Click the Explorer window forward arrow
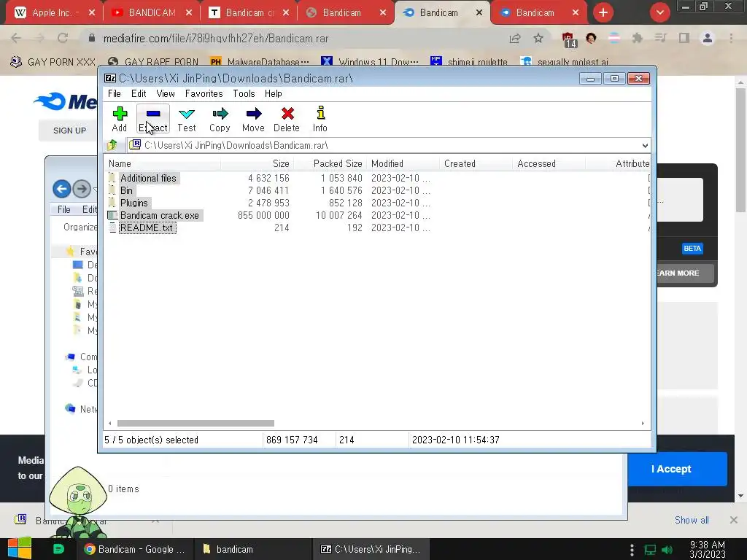 tap(82, 189)
